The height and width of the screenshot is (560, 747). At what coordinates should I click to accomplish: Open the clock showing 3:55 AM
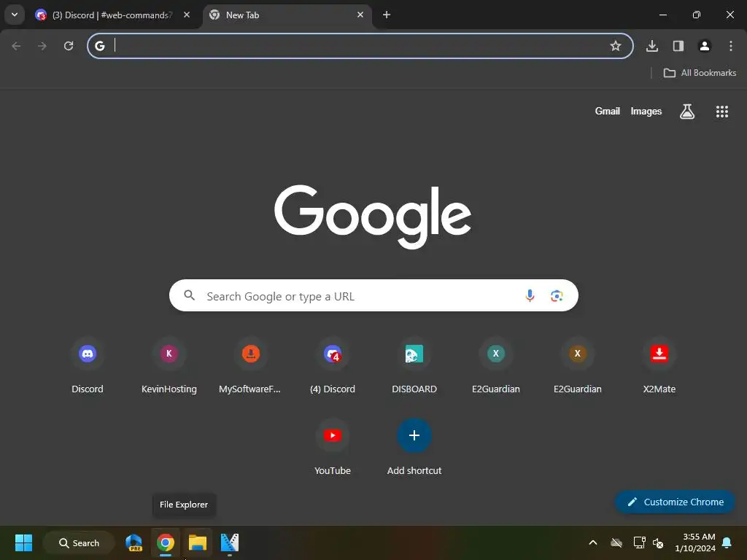coord(695,542)
